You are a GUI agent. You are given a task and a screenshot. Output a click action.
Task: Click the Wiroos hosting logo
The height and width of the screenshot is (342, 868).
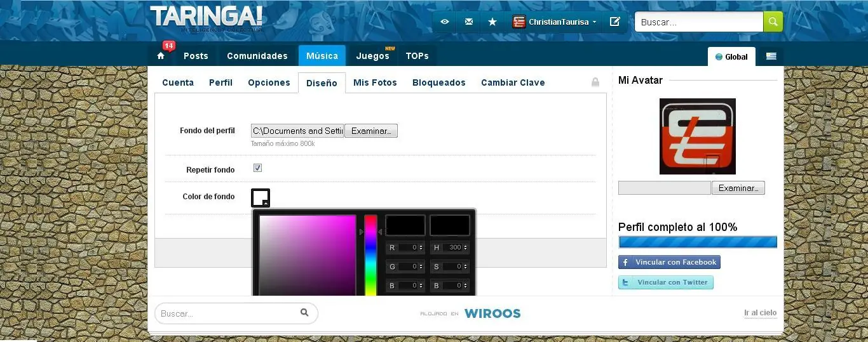coord(492,313)
